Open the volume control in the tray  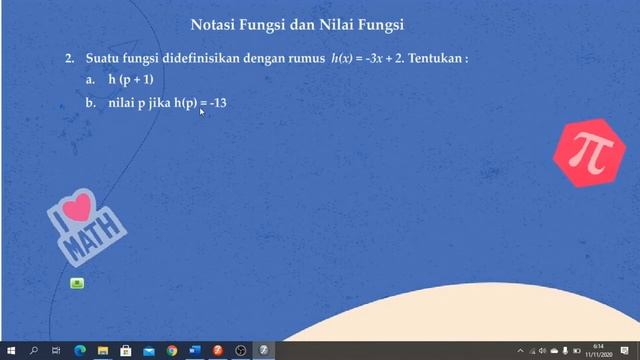coord(542,351)
